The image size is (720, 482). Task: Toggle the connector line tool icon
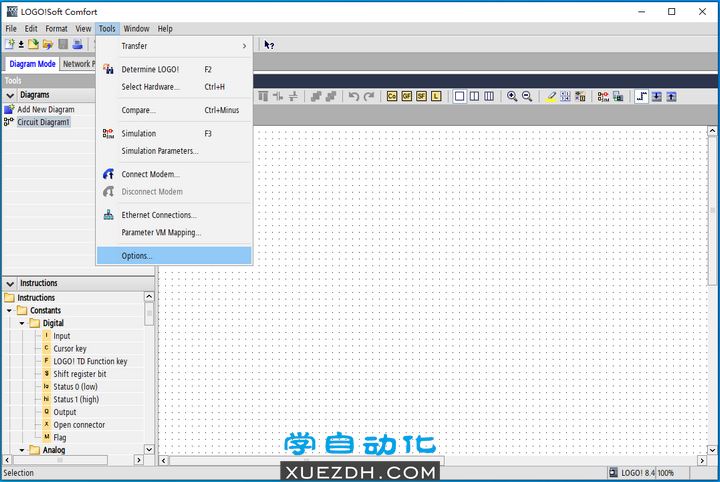click(x=641, y=96)
